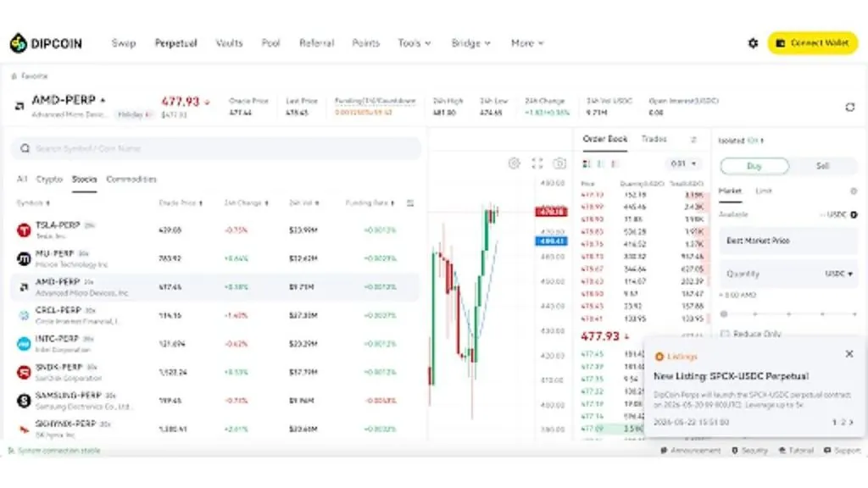Open the Perpetual page

tap(175, 43)
